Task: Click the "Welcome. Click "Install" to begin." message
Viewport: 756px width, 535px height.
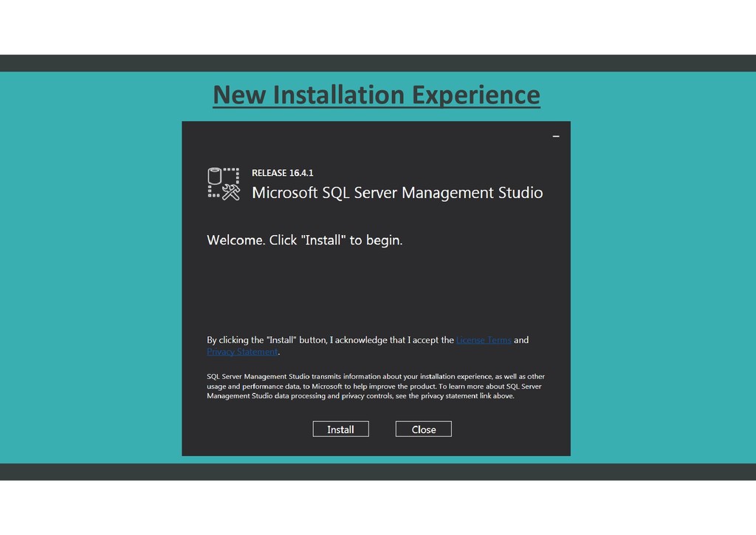Action: point(305,240)
